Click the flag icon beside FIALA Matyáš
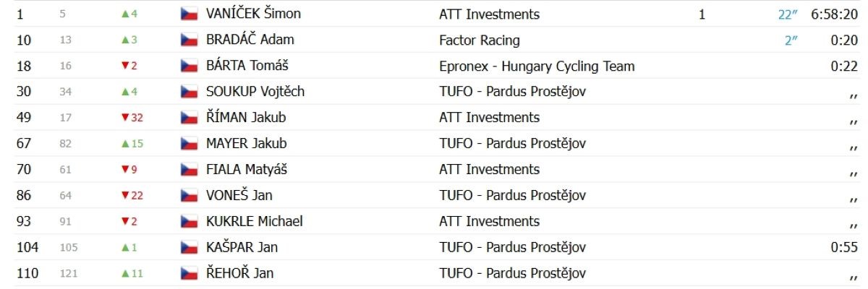This screenshot has width=868, height=289. point(189,170)
